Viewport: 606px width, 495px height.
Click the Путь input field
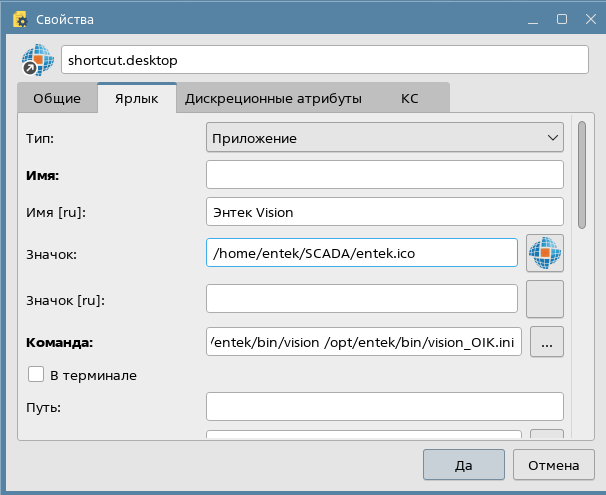click(384, 407)
